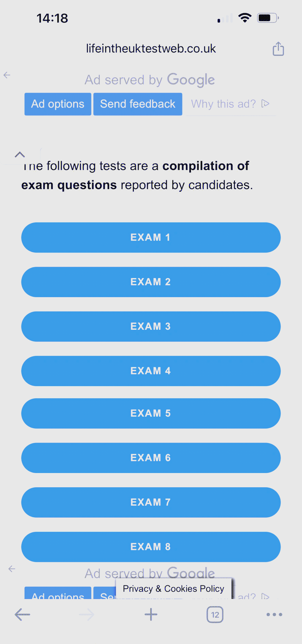Open the three-dot browser menu

coord(274,615)
